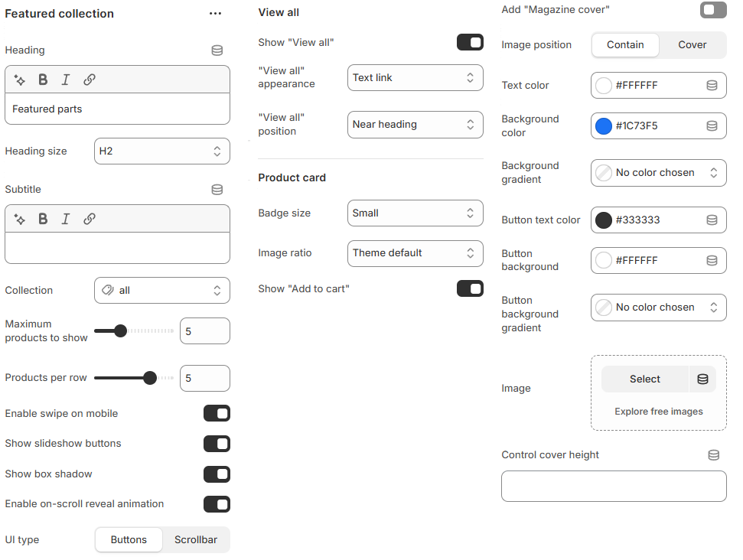The width and height of the screenshot is (743, 560).
Task: Enable the Add "Magazine cover" toggle
Action: (713, 10)
